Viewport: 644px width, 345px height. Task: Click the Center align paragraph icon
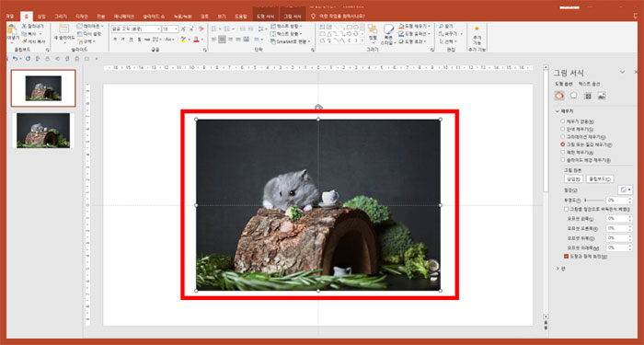[222, 40]
